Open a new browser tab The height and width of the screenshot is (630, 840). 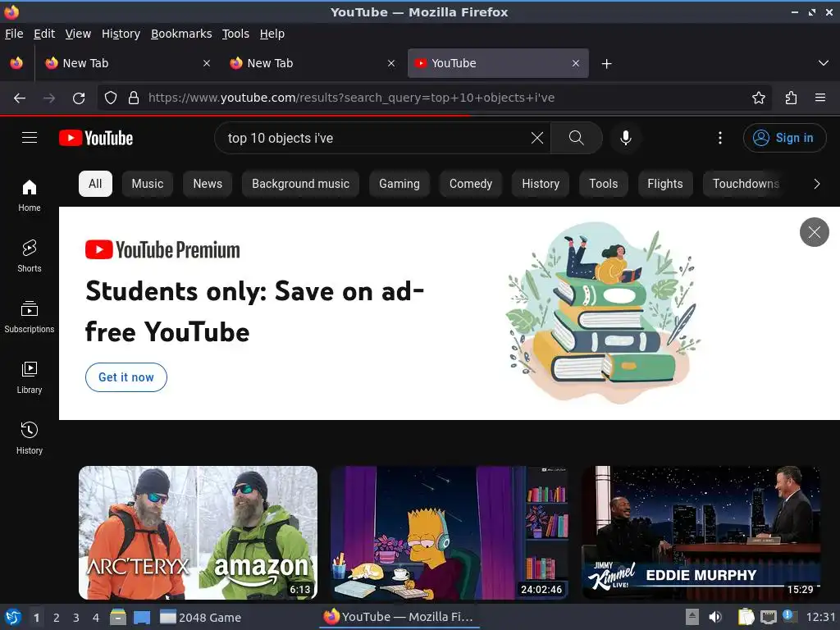(x=606, y=64)
